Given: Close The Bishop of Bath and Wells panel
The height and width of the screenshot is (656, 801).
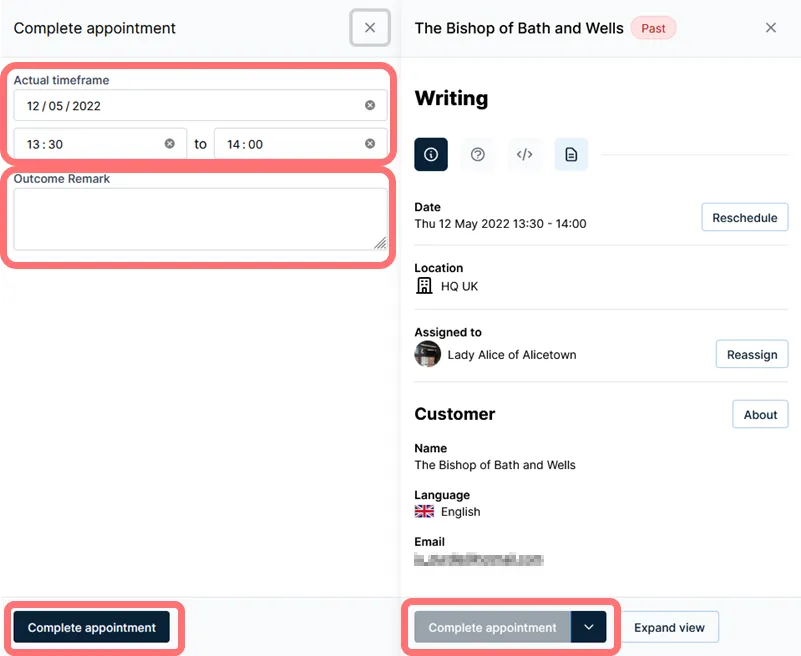Looking at the screenshot, I should (x=770, y=28).
